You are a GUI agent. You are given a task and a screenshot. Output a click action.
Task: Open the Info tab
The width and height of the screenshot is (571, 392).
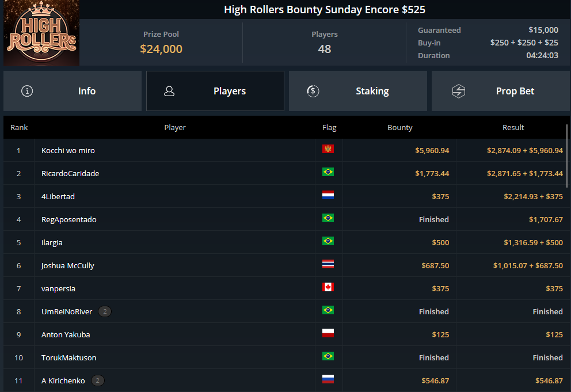73,91
